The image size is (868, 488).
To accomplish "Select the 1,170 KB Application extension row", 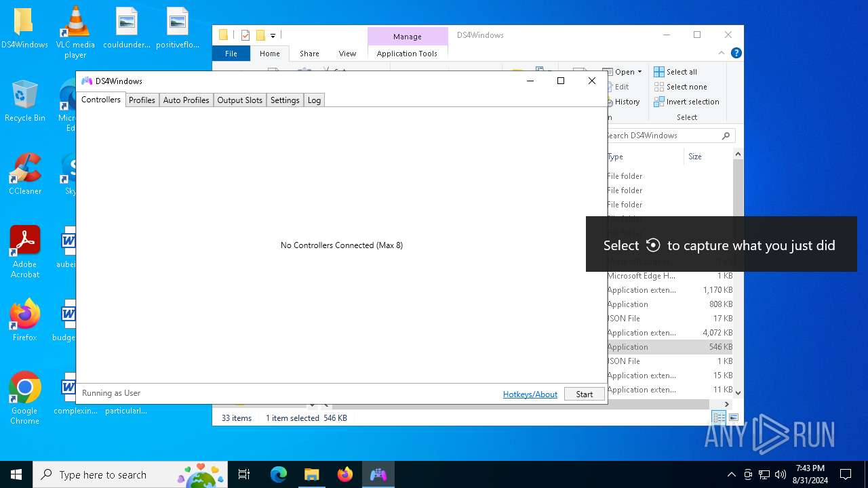I will [670, 290].
